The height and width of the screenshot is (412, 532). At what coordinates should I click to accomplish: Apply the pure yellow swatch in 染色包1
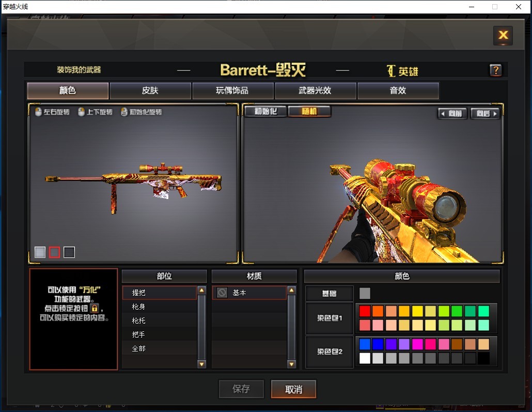(417, 311)
